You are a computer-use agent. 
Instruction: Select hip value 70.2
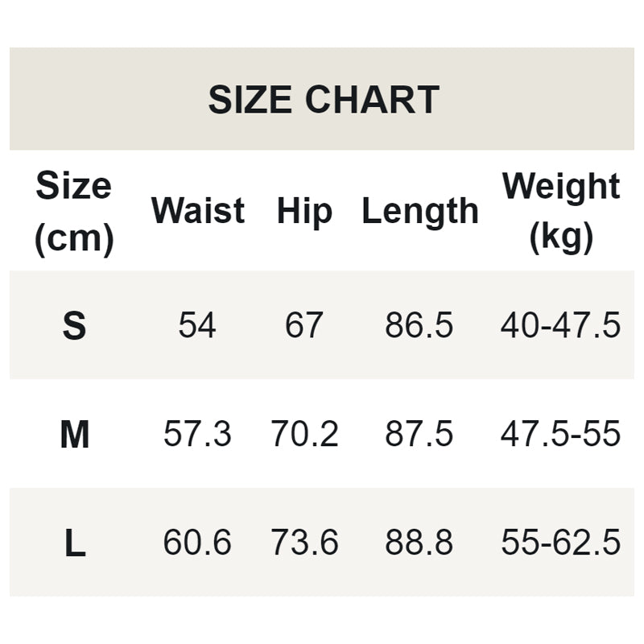pos(304,435)
